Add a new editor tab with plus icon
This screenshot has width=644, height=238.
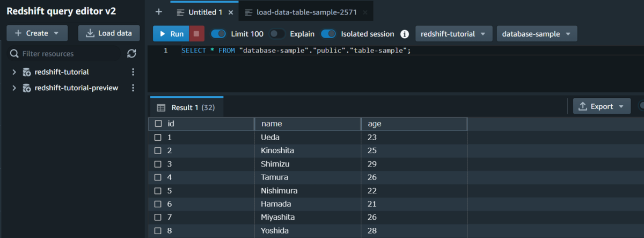tap(158, 12)
